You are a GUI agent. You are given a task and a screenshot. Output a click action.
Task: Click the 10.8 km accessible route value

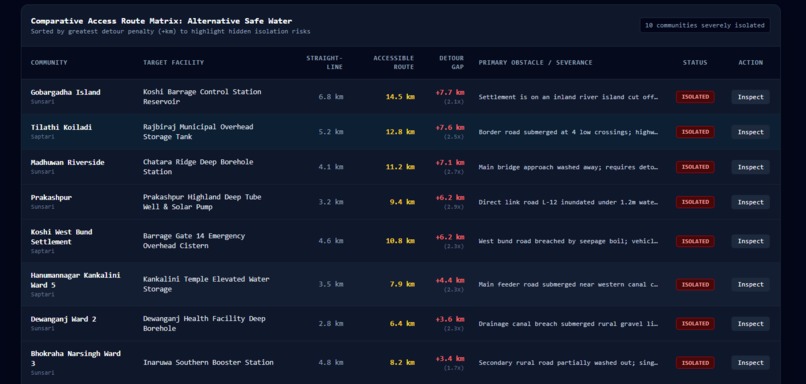(x=400, y=241)
